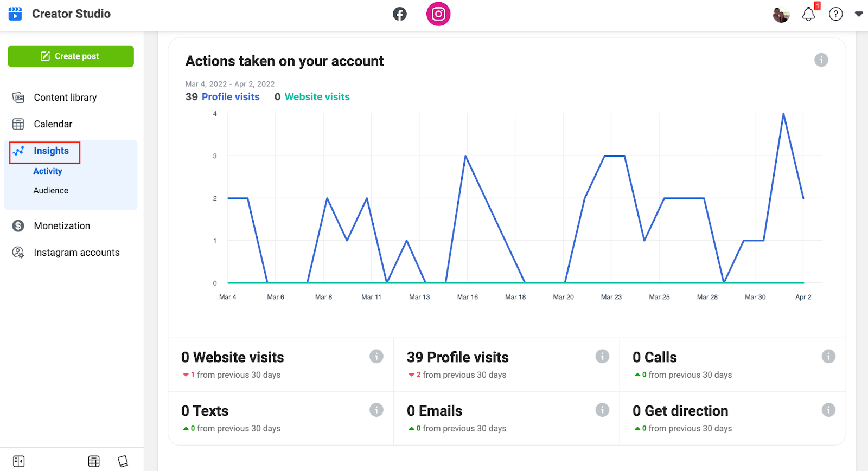Image resolution: width=868 pixels, height=471 pixels.
Task: Open the Activity insights sub-item
Action: (x=48, y=171)
